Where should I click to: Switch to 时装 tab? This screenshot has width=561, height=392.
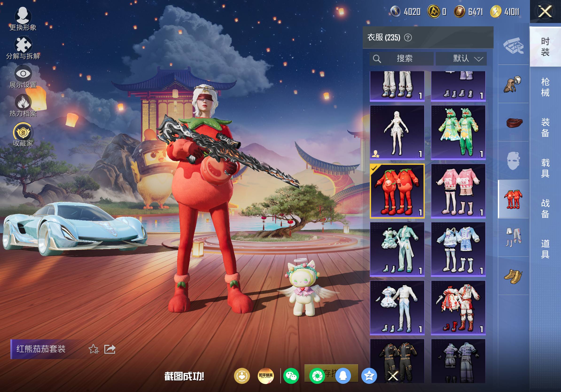tap(545, 47)
